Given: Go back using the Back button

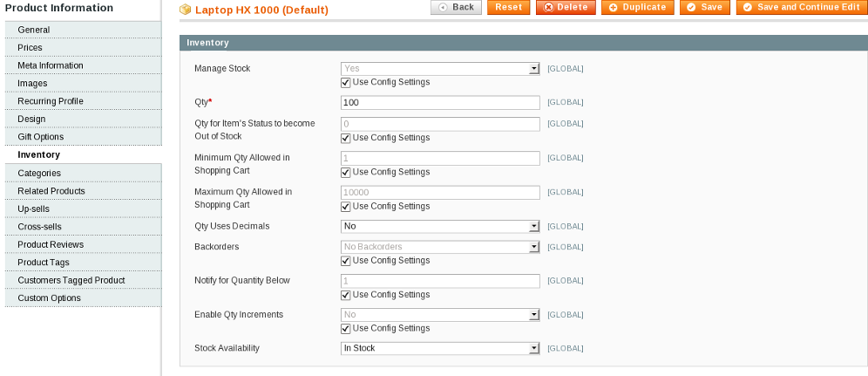Looking at the screenshot, I should pyautogui.click(x=456, y=7).
